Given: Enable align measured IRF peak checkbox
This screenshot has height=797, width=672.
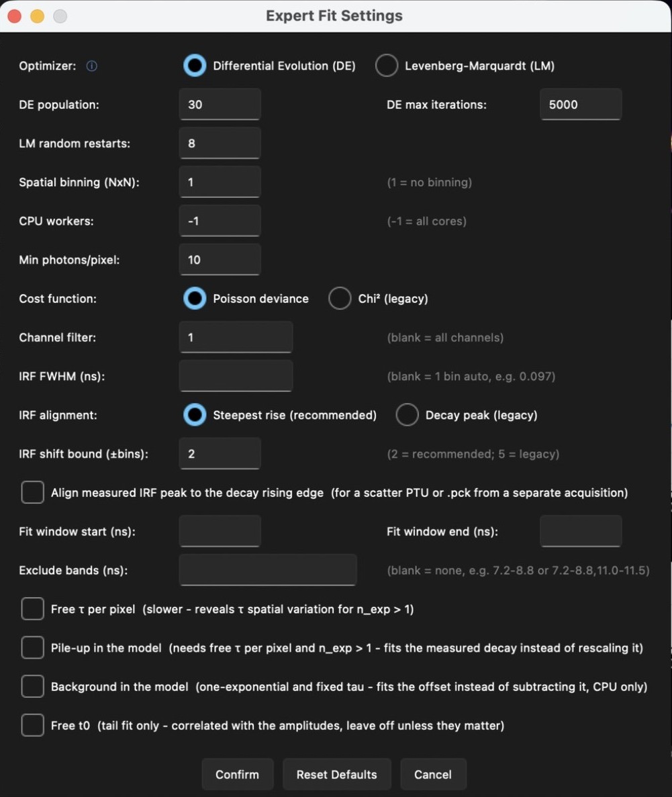Looking at the screenshot, I should pyautogui.click(x=32, y=493).
